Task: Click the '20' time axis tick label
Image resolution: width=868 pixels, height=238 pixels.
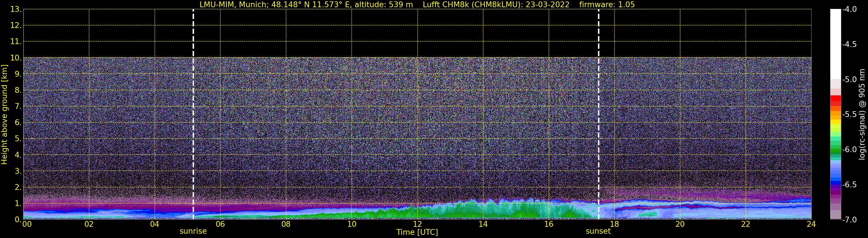Action: [x=680, y=224]
